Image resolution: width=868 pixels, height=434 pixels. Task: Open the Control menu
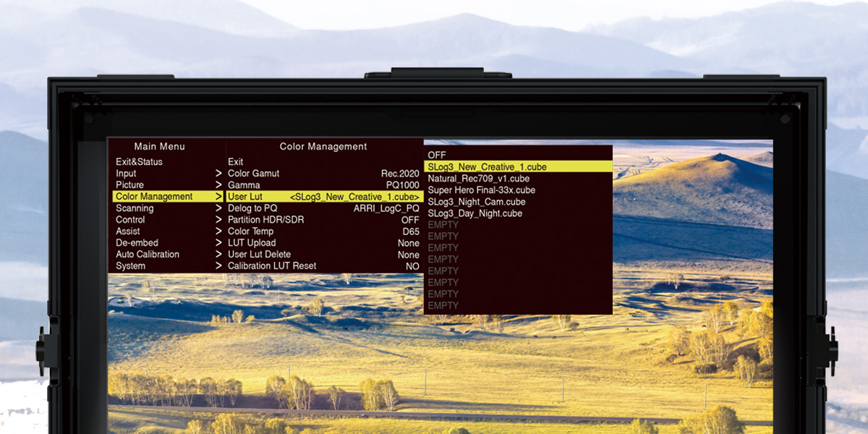pyautogui.click(x=131, y=219)
